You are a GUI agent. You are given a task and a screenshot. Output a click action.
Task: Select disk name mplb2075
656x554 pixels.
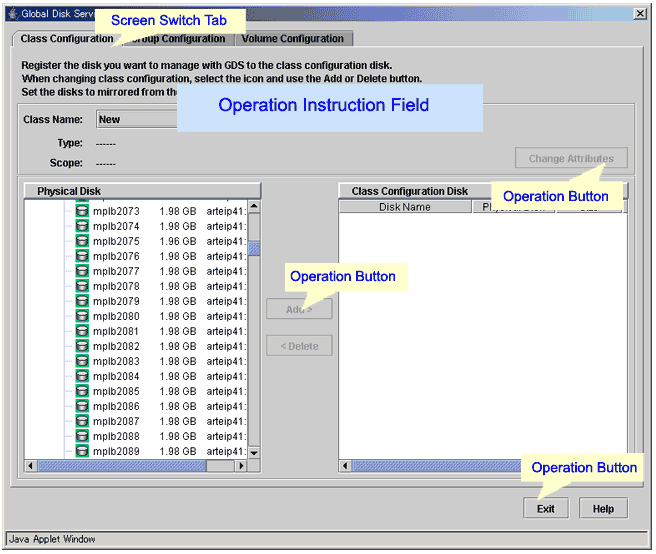pyautogui.click(x=116, y=241)
